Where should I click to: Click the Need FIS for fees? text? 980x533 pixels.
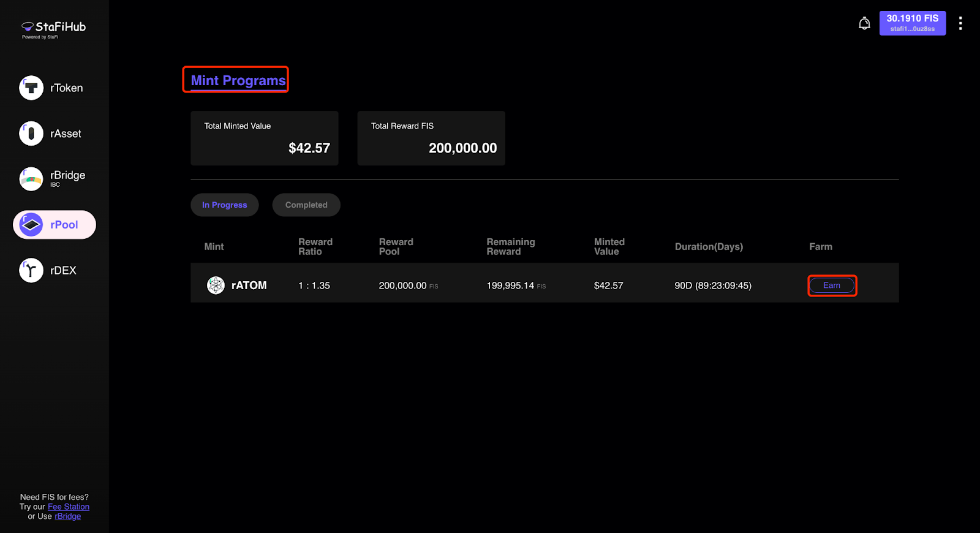pos(55,497)
